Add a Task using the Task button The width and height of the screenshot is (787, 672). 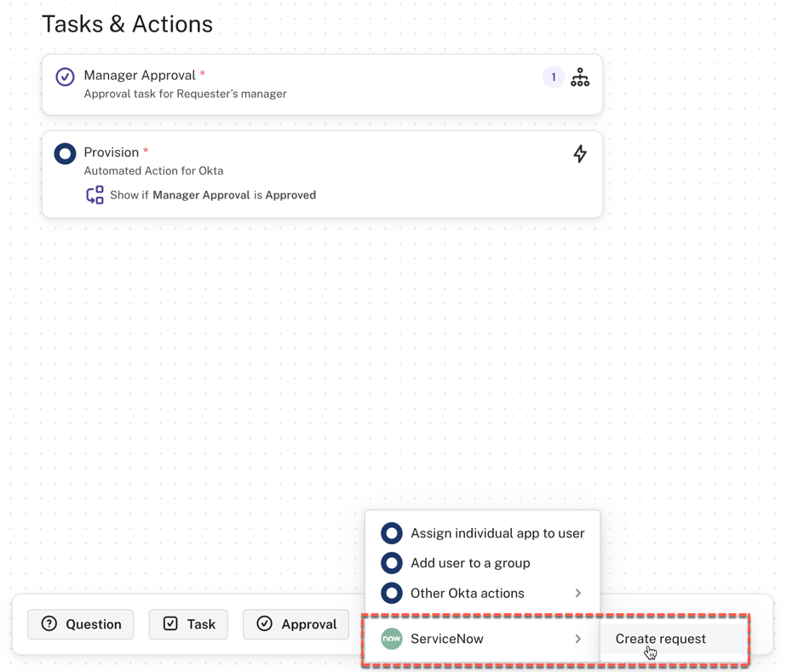point(189,624)
